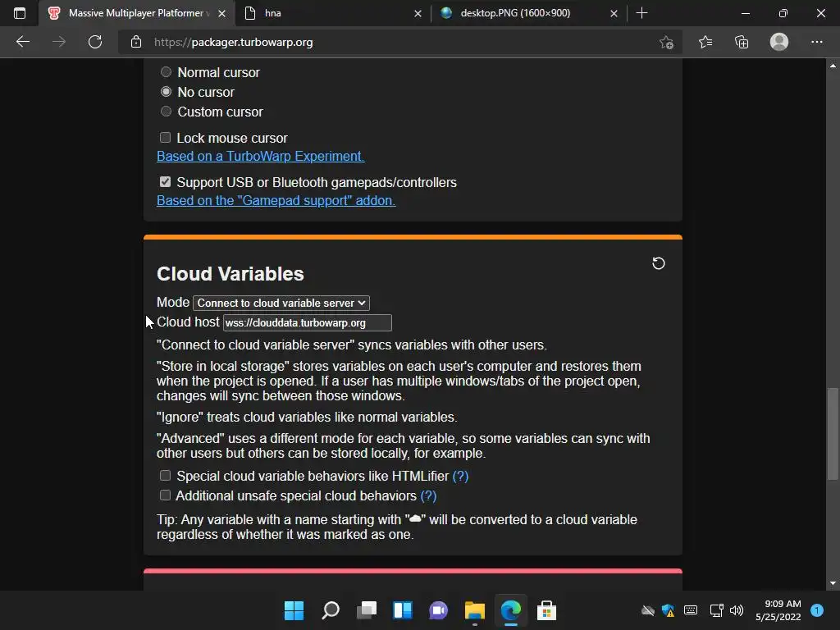This screenshot has height=630, width=840.
Task: Open Teams Chat from taskbar
Action: click(438, 610)
